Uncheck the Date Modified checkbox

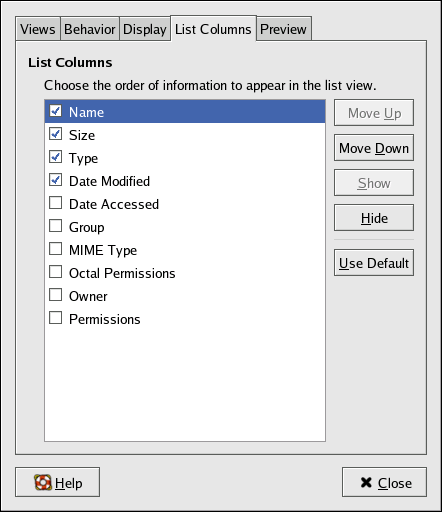(55, 180)
